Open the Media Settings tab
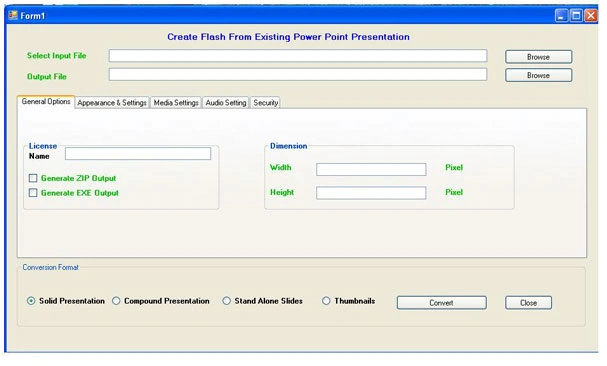This screenshot has height=366, width=607. coord(176,103)
